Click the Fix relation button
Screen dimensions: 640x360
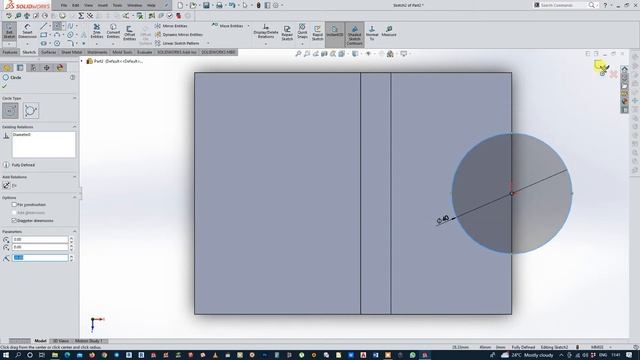(7, 185)
